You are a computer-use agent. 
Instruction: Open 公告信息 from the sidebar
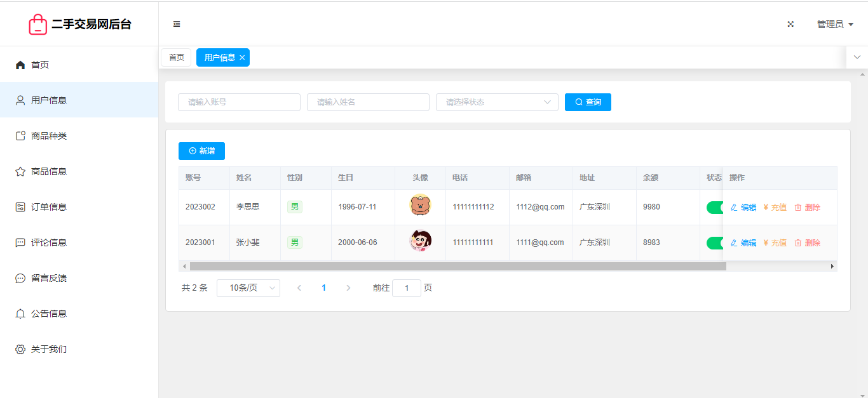(x=49, y=314)
